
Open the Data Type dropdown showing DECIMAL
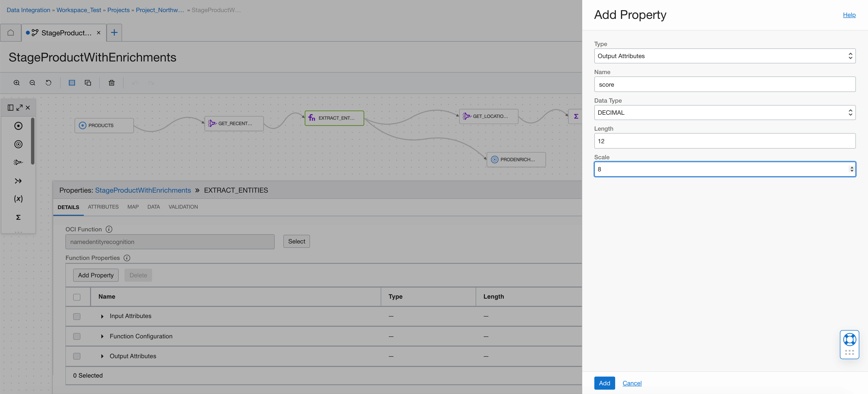click(x=724, y=113)
